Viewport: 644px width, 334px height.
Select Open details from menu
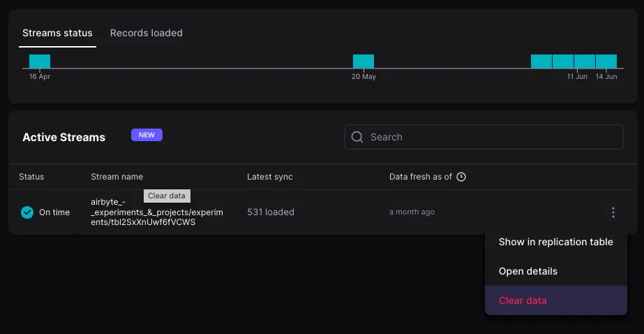click(x=555, y=272)
